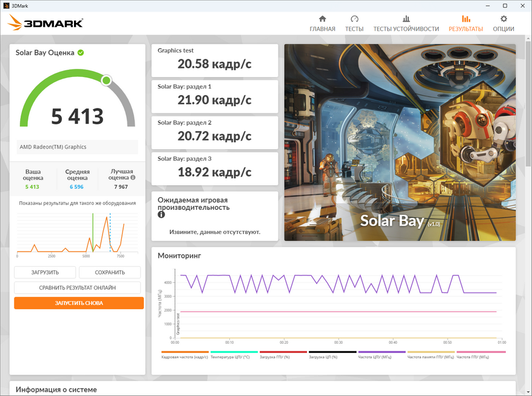
Task: Click СРАВНИТЬ РЕЗУЛЬТАТ ОНЛАЙН button
Action: (78, 287)
